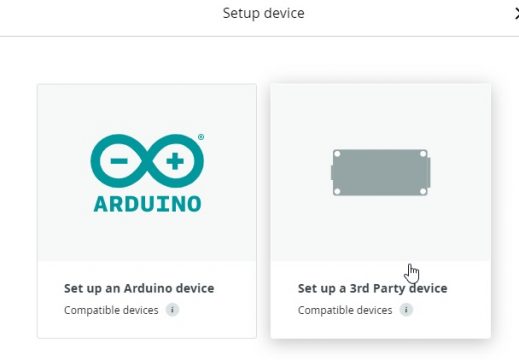The image size is (519, 360).
Task: Click the registered trademark symbol on logo
Action: point(201,137)
